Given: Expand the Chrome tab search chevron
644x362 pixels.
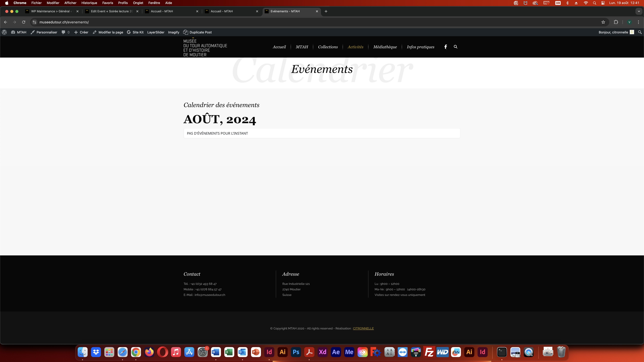Looking at the screenshot, I should tap(639, 11).
